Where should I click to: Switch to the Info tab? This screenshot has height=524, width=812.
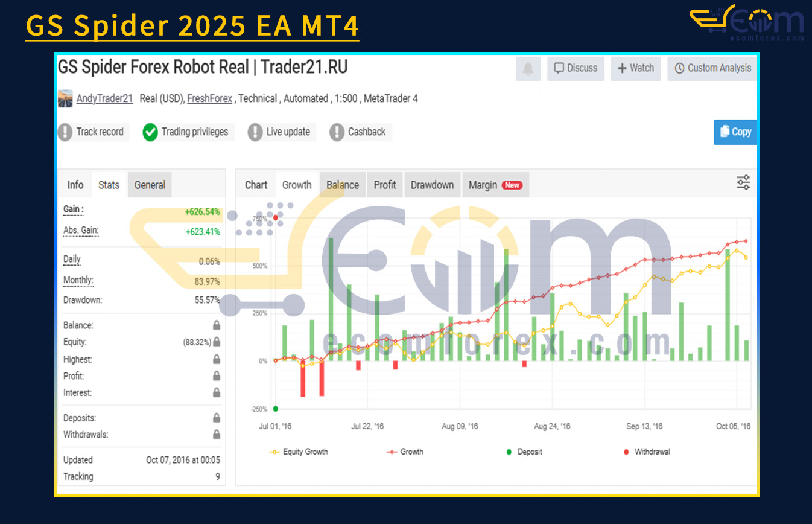(75, 185)
